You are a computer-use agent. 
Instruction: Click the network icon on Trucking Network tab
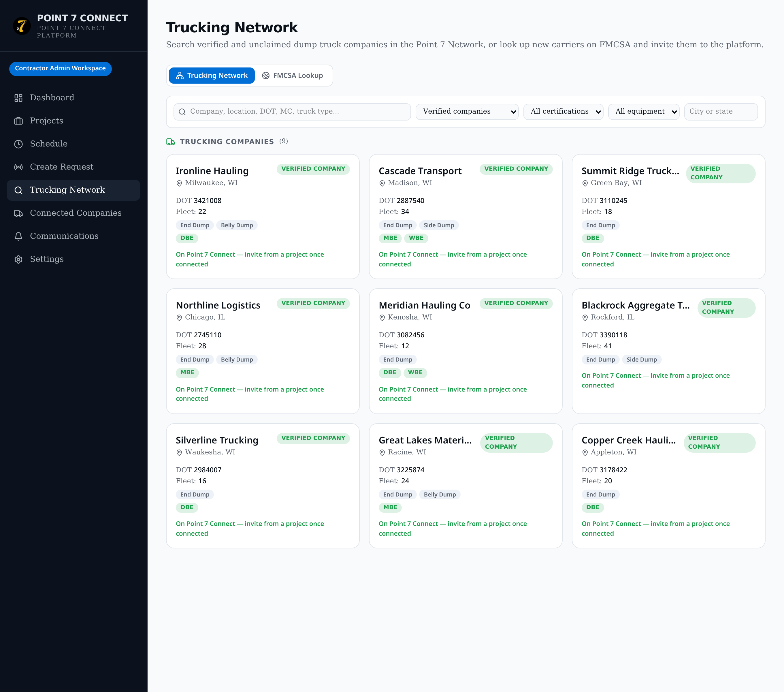pos(180,76)
